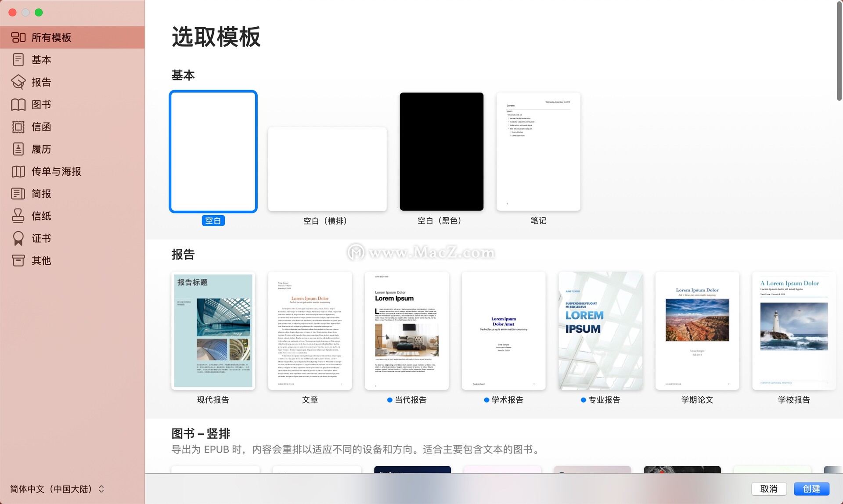843x504 pixels.
Task: Click the 证书 ribbon award icon
Action: coord(18,238)
